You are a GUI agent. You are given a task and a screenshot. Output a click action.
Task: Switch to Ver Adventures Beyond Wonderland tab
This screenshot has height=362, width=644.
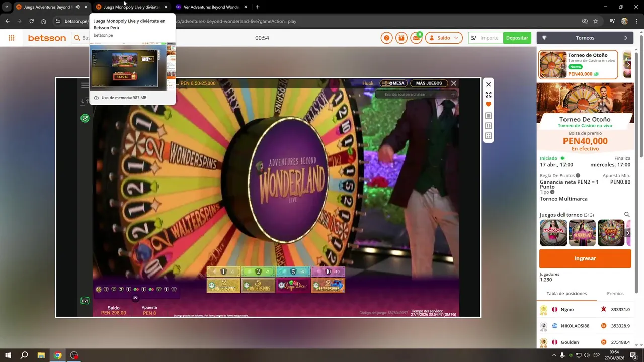[211, 7]
